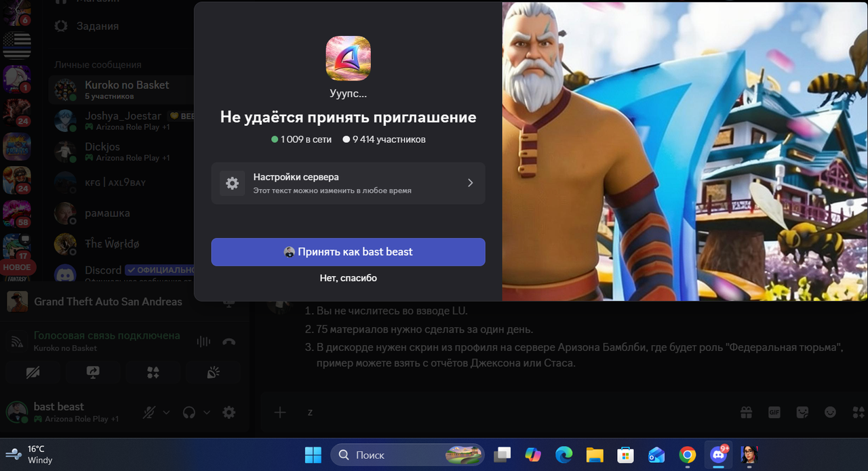Start screen sharing
This screenshot has height=471, width=868.
coord(94,372)
